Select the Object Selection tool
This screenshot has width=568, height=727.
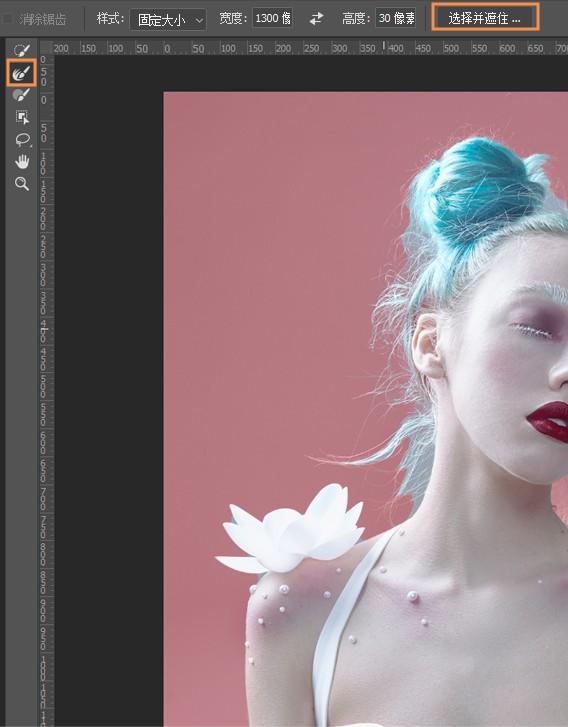click(22, 117)
